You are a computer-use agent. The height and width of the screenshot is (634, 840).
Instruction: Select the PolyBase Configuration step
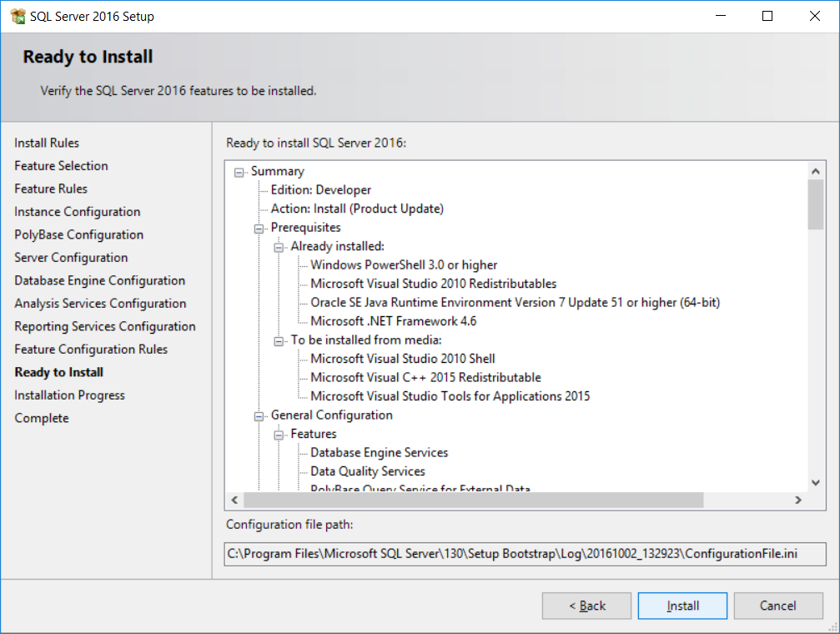[x=78, y=234]
